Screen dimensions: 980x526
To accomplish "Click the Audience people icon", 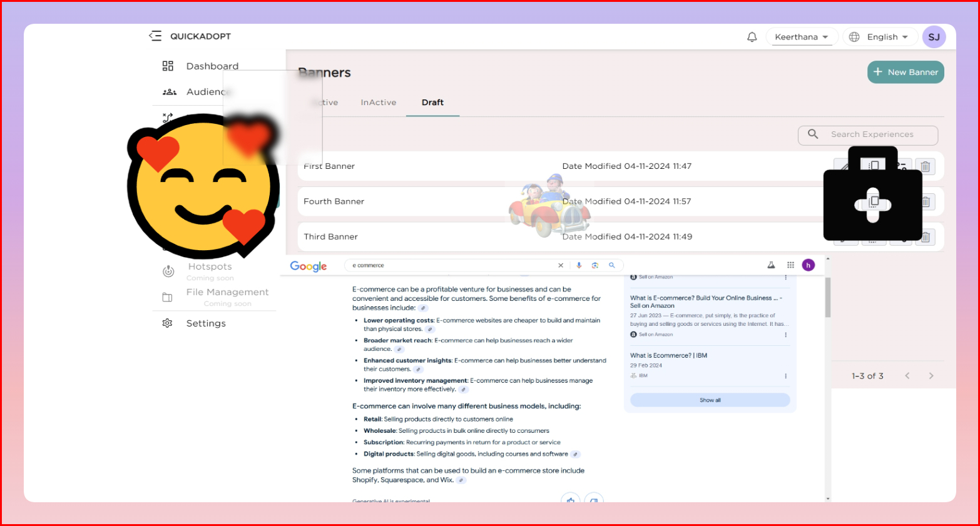I will 170,92.
